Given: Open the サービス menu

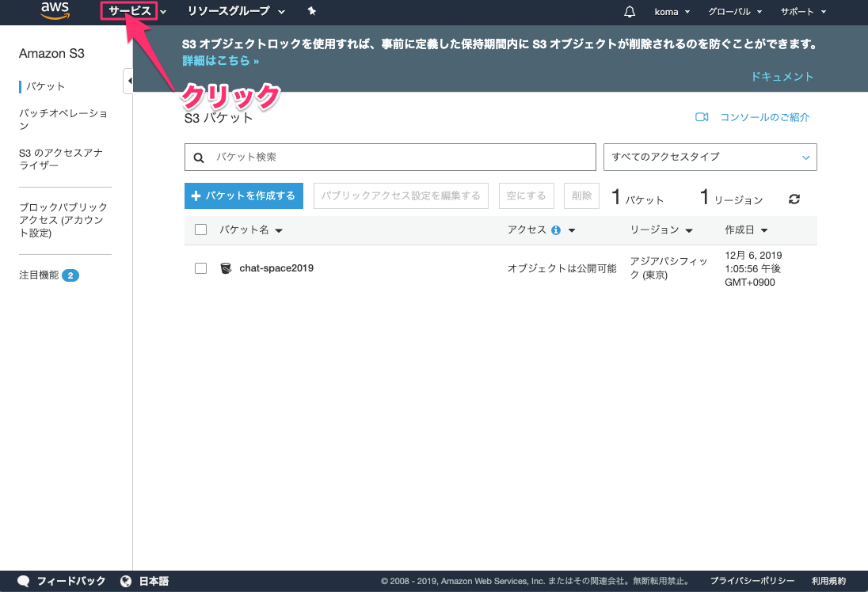Looking at the screenshot, I should [131, 11].
